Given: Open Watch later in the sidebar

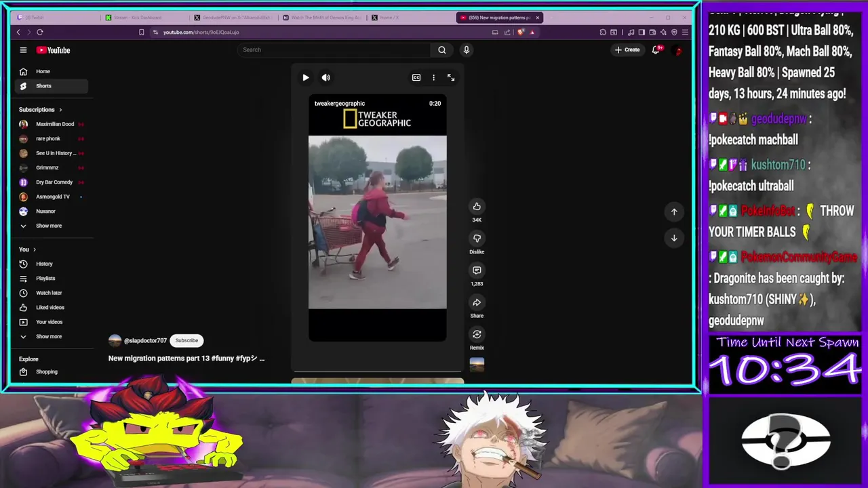Looking at the screenshot, I should pos(52,293).
